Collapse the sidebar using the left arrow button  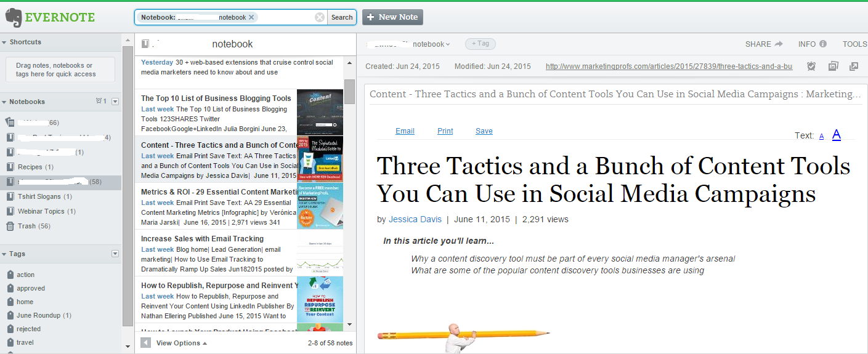[145, 343]
